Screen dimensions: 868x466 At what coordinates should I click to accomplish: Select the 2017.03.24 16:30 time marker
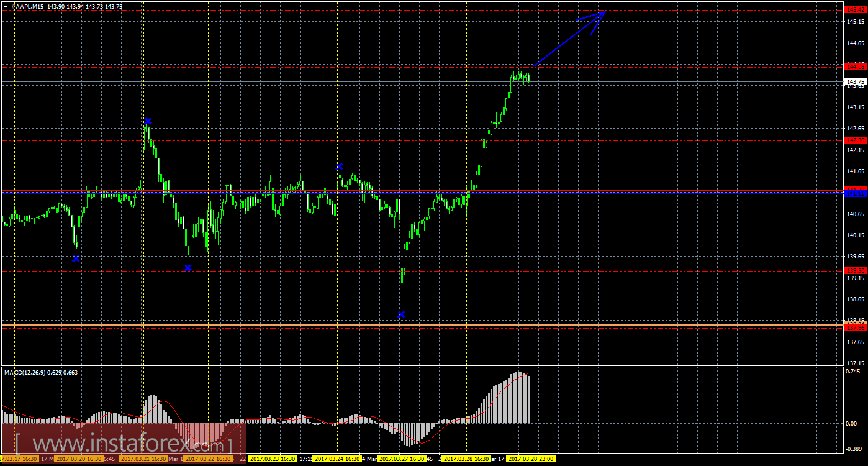[x=337, y=459]
